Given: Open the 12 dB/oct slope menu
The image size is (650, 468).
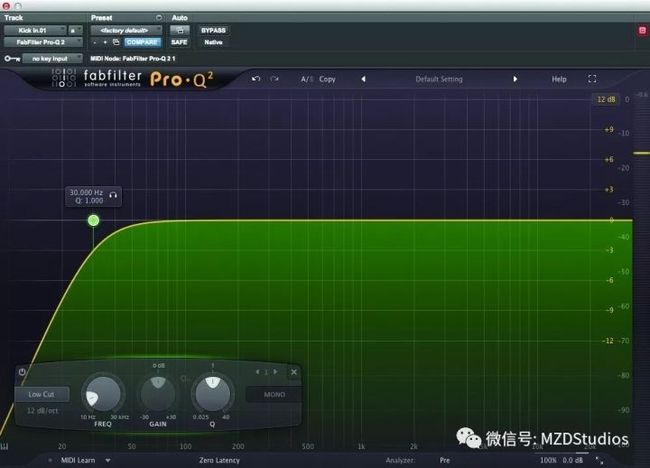Looking at the screenshot, I should point(42,411).
